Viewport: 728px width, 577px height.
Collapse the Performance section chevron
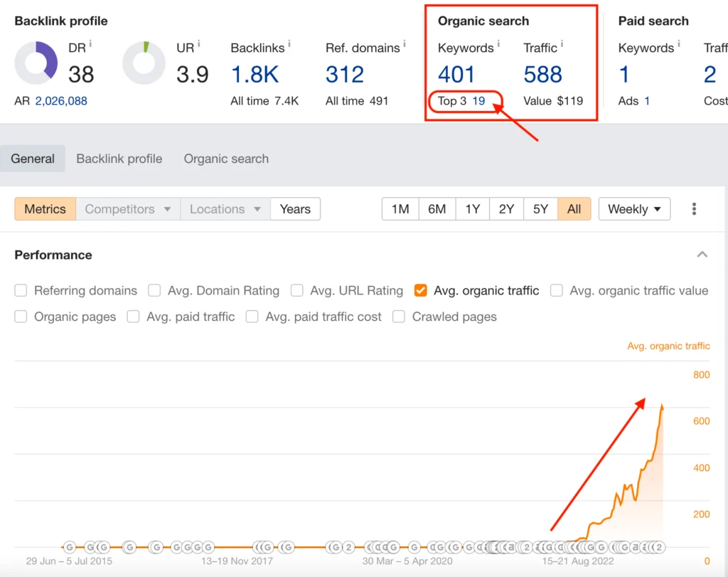point(702,255)
